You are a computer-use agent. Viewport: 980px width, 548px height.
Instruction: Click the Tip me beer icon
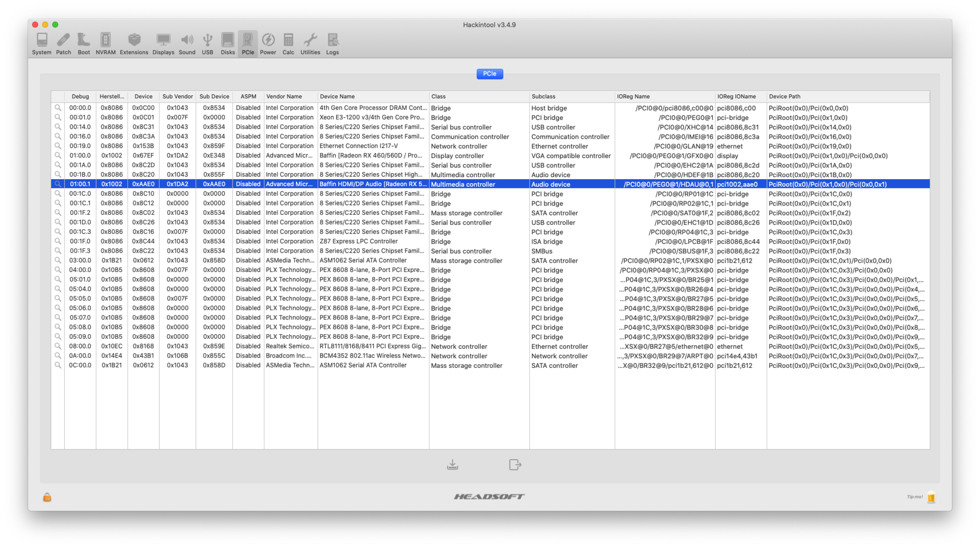pyautogui.click(x=932, y=497)
